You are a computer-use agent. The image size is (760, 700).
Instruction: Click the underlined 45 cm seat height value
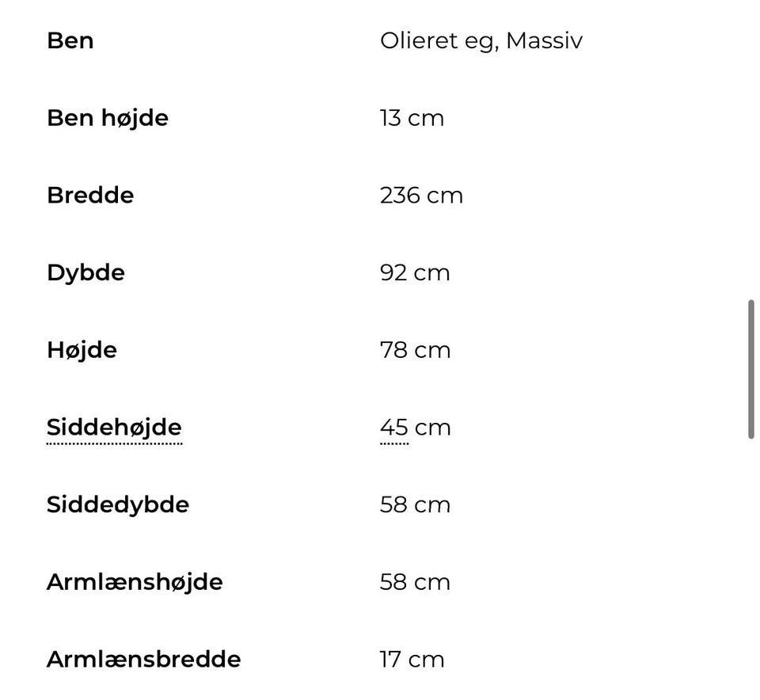pyautogui.click(x=394, y=428)
